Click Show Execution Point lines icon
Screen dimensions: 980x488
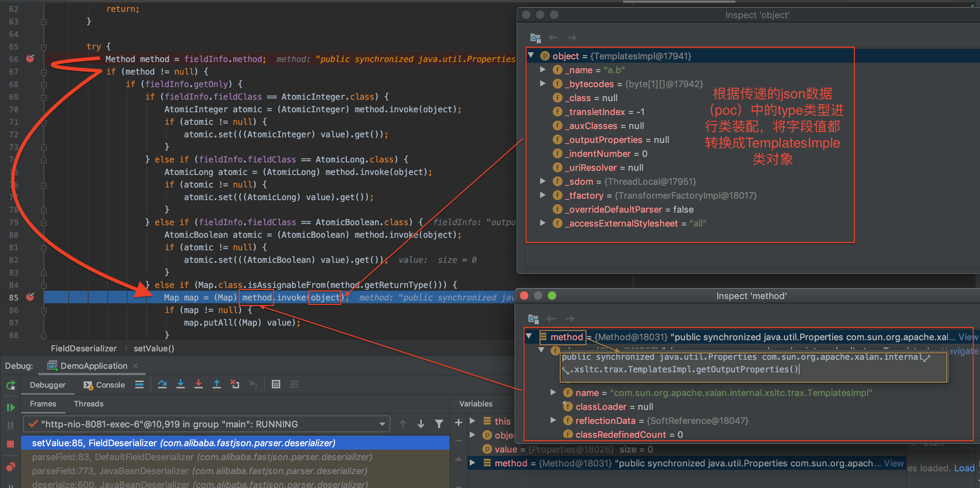pyautogui.click(x=139, y=384)
